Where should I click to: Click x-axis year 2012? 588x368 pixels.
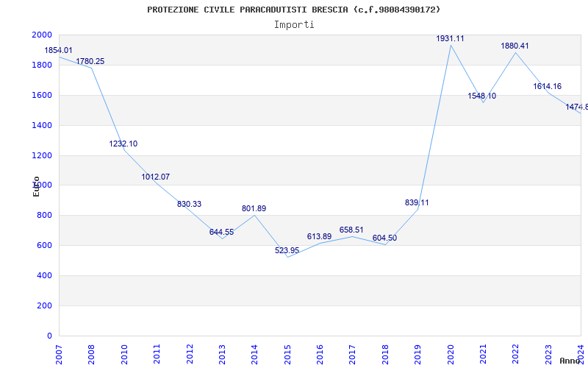(190, 354)
